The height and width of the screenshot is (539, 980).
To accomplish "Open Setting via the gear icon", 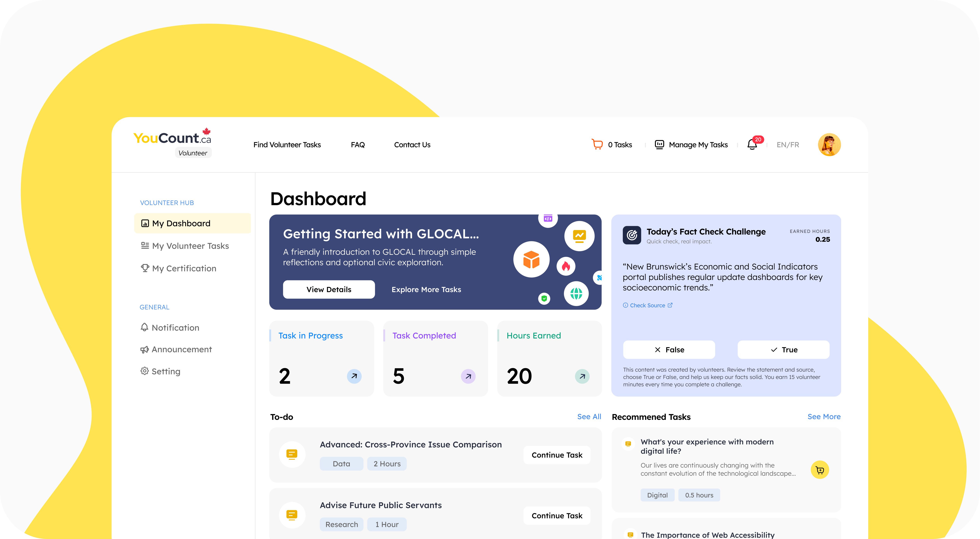I will coord(145,371).
